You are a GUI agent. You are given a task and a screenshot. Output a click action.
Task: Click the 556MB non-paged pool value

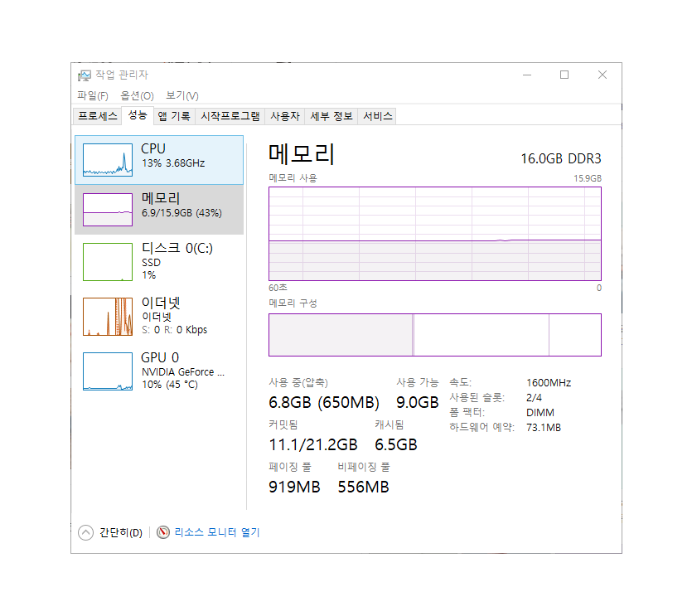(x=363, y=487)
